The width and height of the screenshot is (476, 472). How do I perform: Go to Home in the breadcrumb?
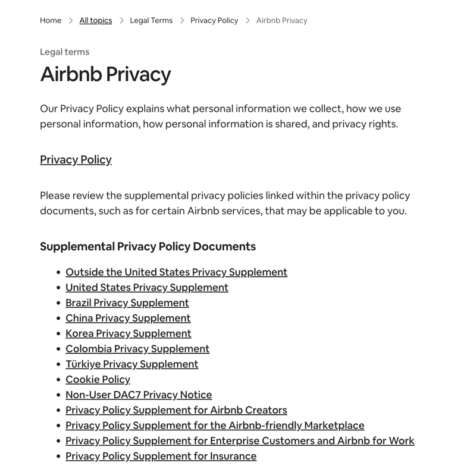coord(51,20)
